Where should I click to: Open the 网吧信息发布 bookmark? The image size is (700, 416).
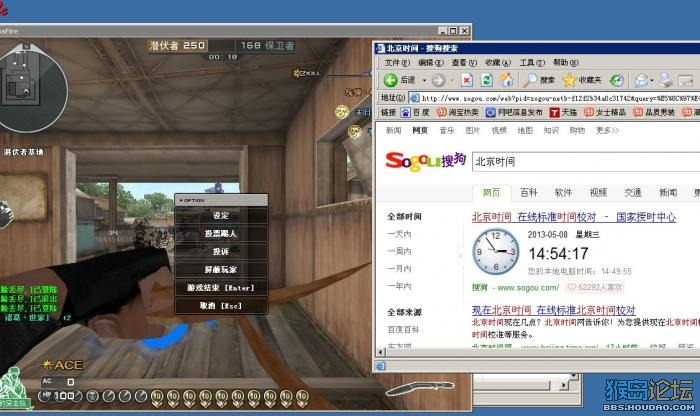[x=514, y=112]
